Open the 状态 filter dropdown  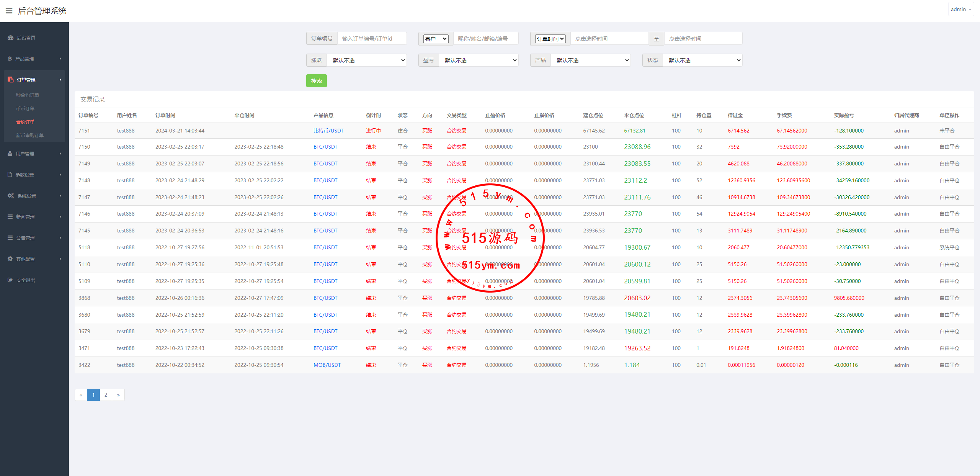click(x=702, y=61)
